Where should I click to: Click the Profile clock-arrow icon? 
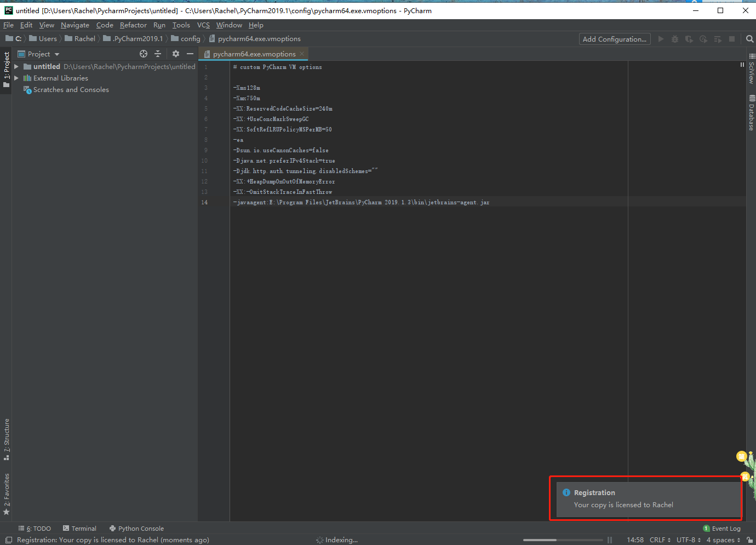[x=703, y=39]
